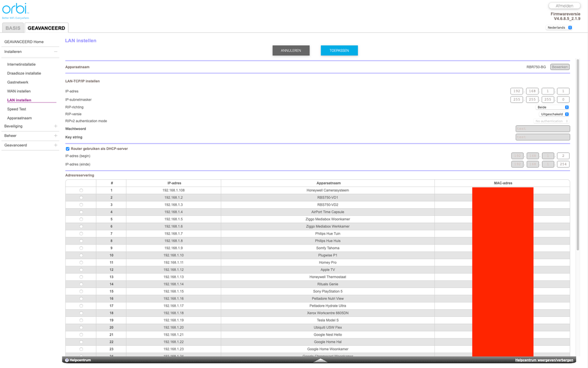588x368 pixels.
Task: Open Draadloze installatie sidebar item
Action: pyautogui.click(x=24, y=73)
